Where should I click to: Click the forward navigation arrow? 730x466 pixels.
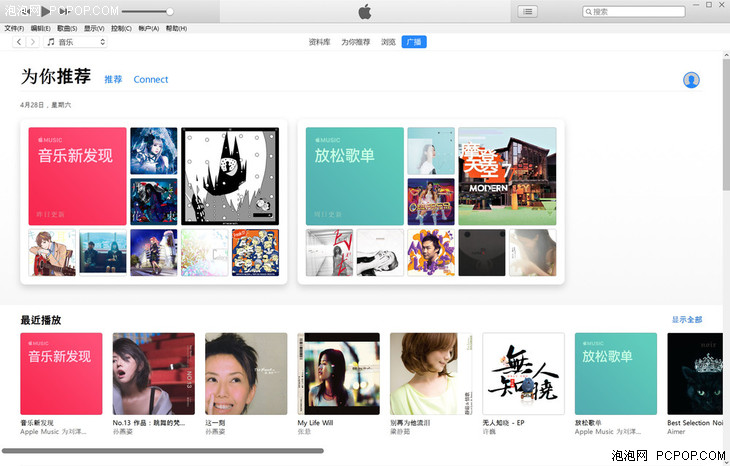pos(32,42)
